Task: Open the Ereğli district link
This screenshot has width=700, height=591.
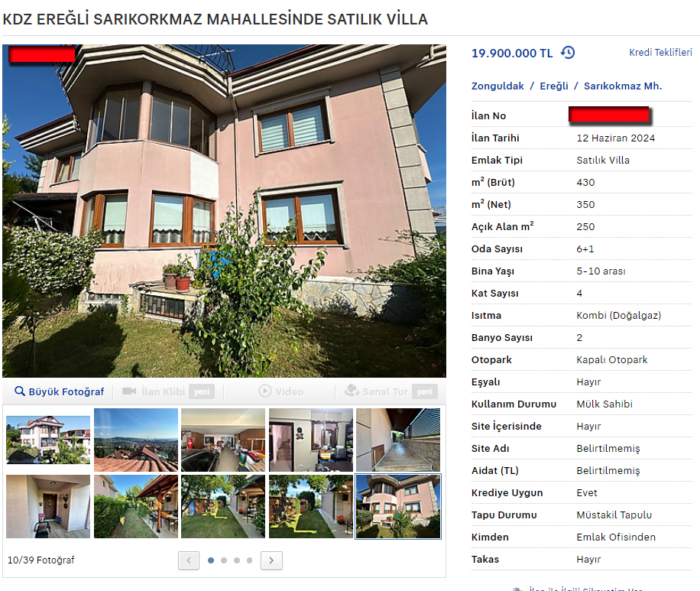Action: 554,86
